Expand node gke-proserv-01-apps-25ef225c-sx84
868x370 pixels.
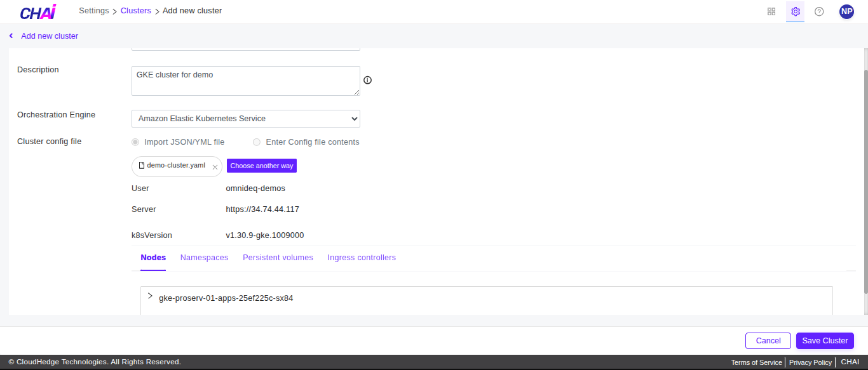click(x=150, y=296)
